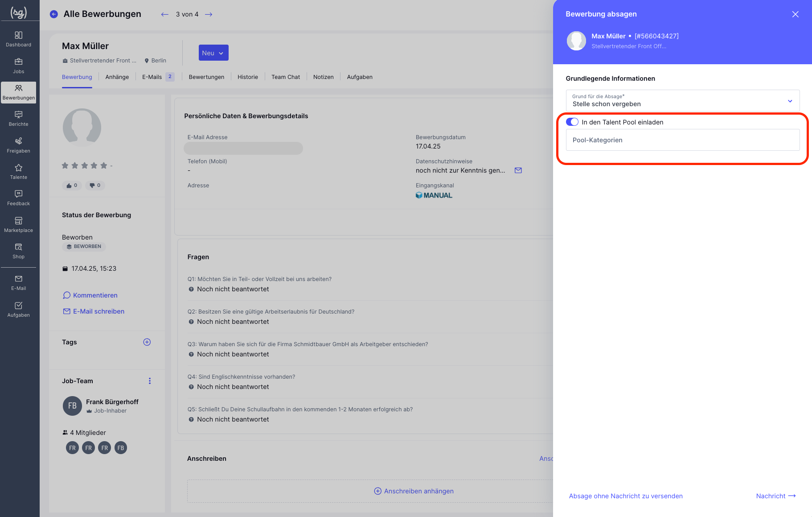The width and height of the screenshot is (812, 517).
Task: Open the Jobs sidebar icon
Action: click(x=18, y=66)
